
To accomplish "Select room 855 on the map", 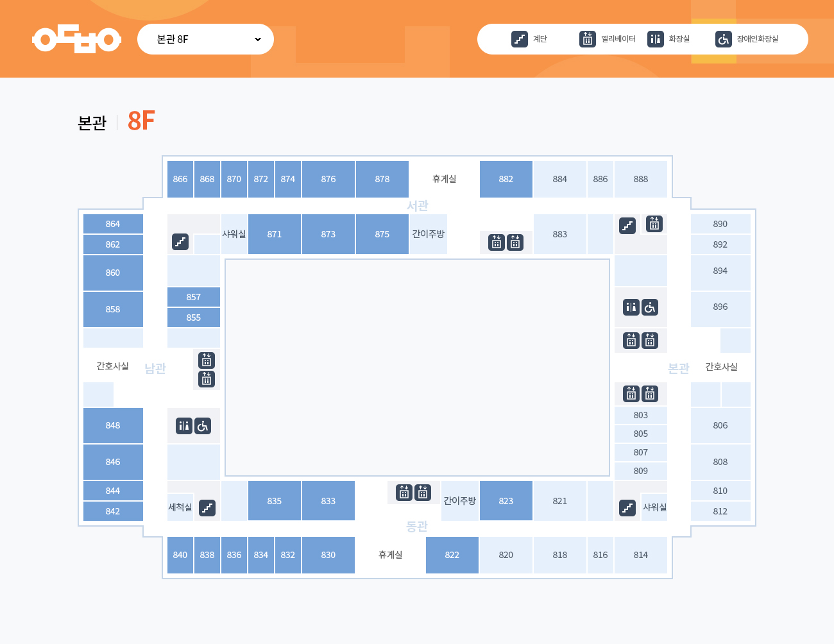I will tap(194, 318).
